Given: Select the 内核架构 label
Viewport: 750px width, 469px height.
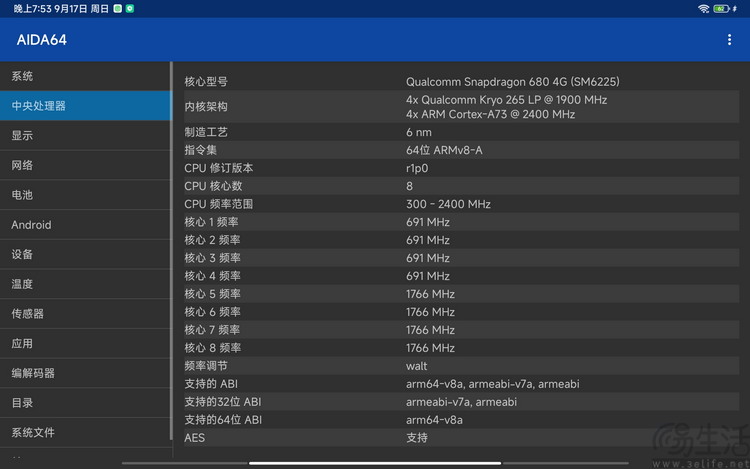Looking at the screenshot, I should [x=206, y=107].
